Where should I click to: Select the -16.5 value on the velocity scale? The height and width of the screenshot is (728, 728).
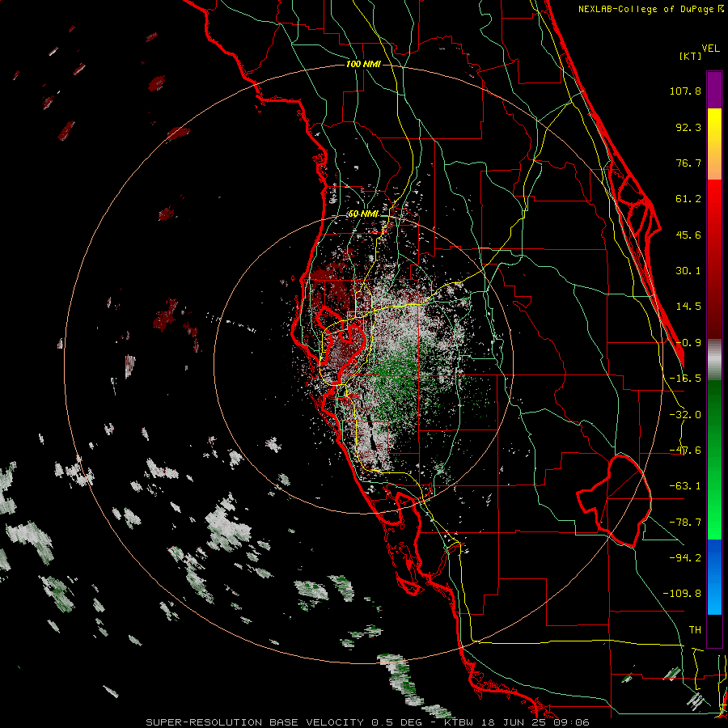(685, 379)
